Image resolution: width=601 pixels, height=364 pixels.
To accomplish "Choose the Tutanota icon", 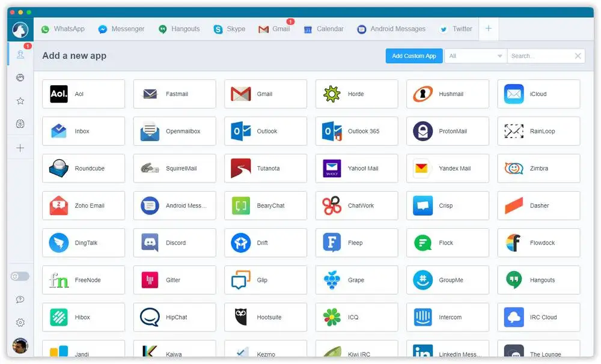I will tap(241, 168).
